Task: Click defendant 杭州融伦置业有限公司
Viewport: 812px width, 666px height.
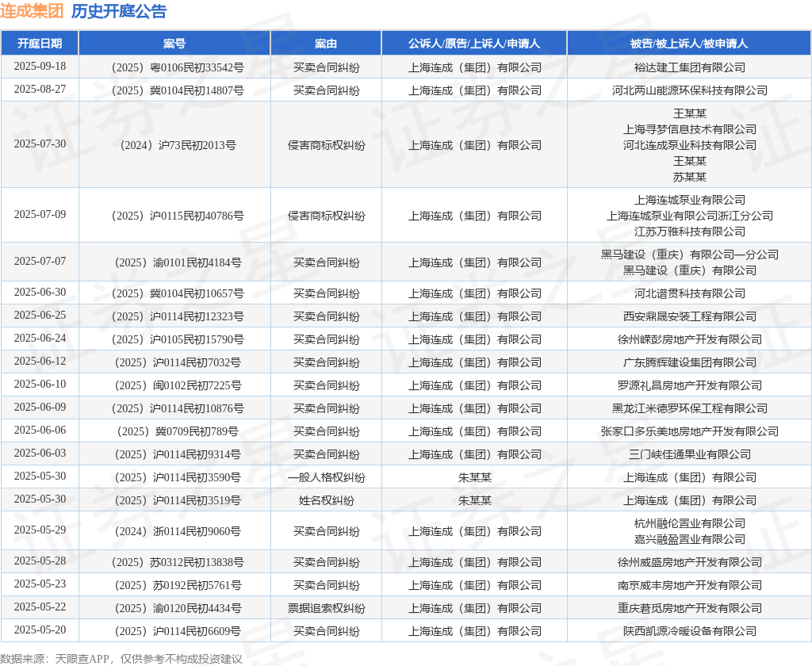Action: point(689,523)
